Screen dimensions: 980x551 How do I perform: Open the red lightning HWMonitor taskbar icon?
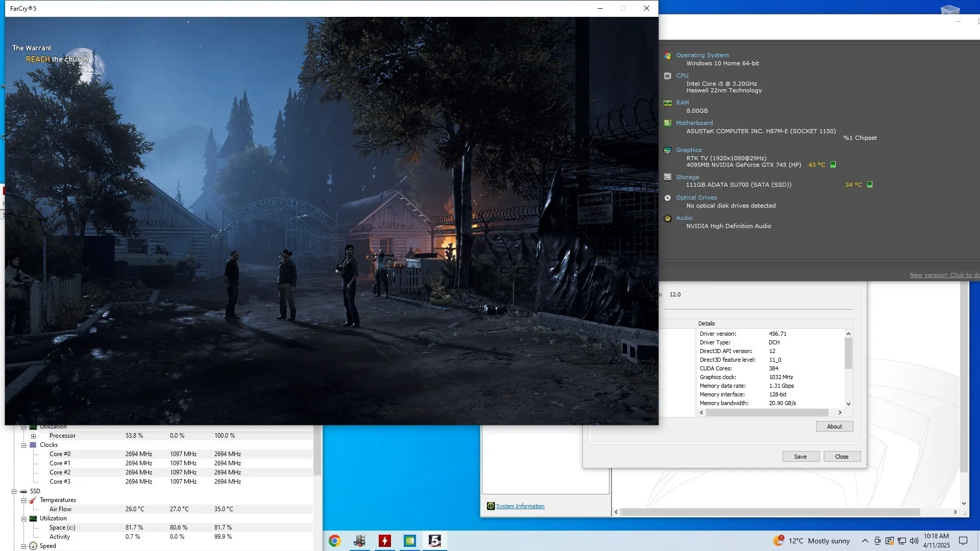(x=385, y=541)
